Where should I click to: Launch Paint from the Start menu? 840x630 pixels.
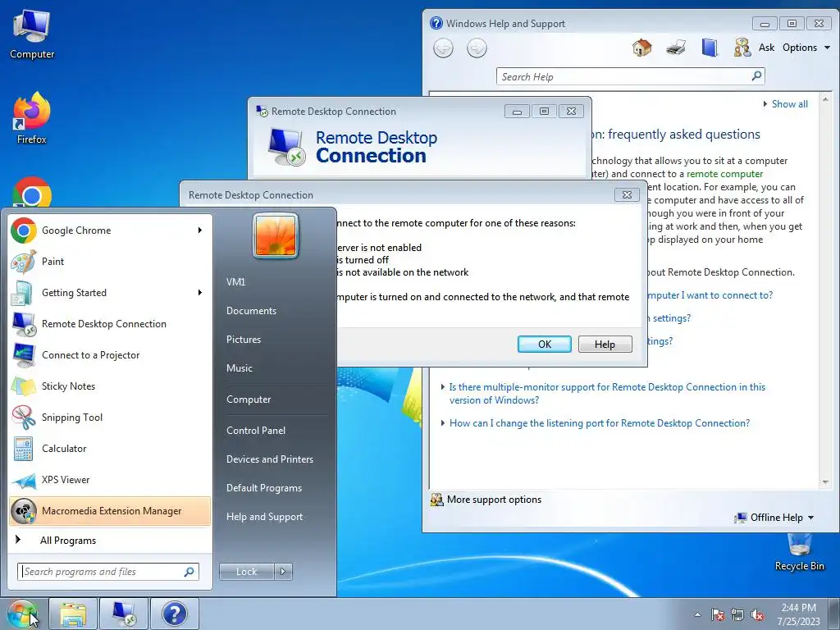click(x=110, y=262)
